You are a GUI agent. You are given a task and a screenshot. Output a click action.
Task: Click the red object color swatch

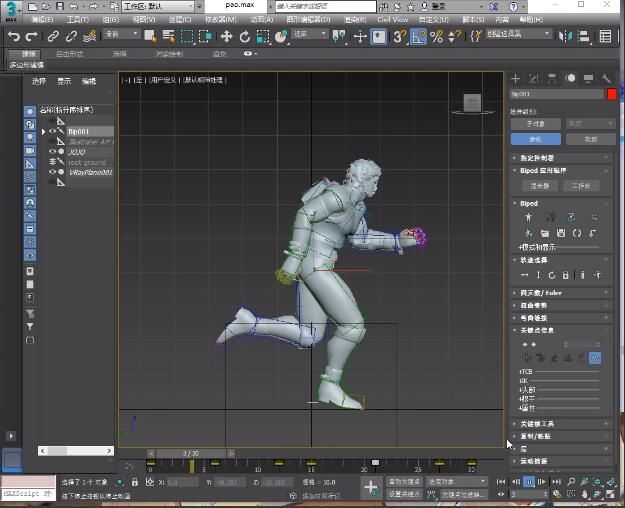[x=611, y=94]
